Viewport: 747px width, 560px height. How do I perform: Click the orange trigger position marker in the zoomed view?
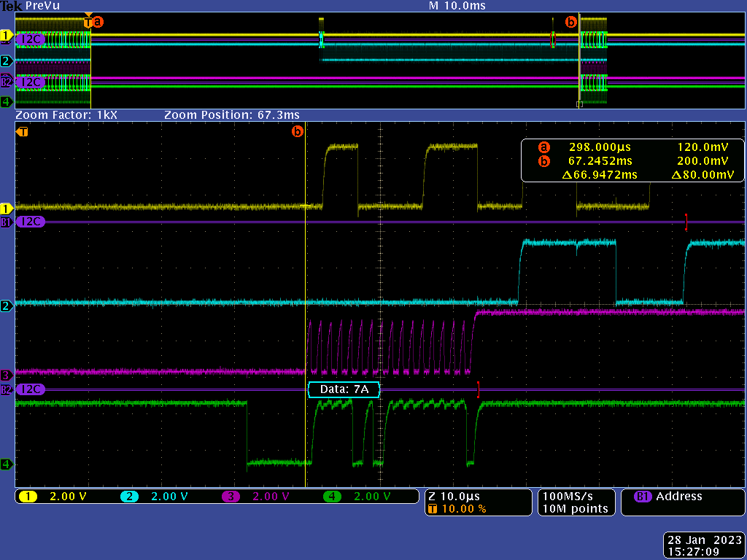click(x=22, y=132)
